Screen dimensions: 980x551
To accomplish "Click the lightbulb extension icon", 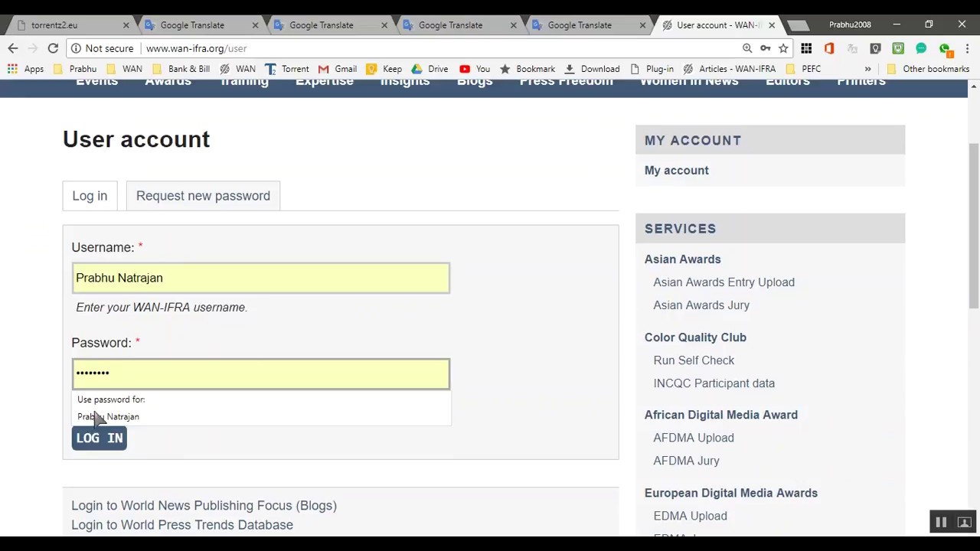I will (875, 48).
